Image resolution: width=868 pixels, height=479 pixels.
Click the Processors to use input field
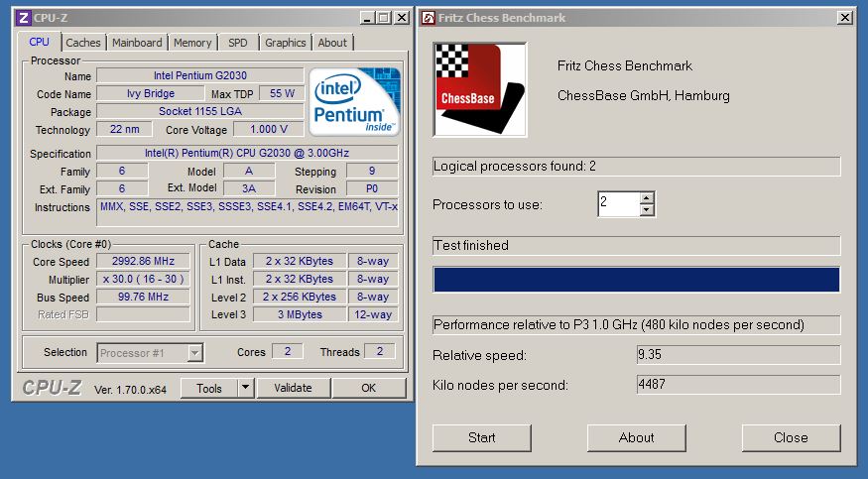[618, 204]
